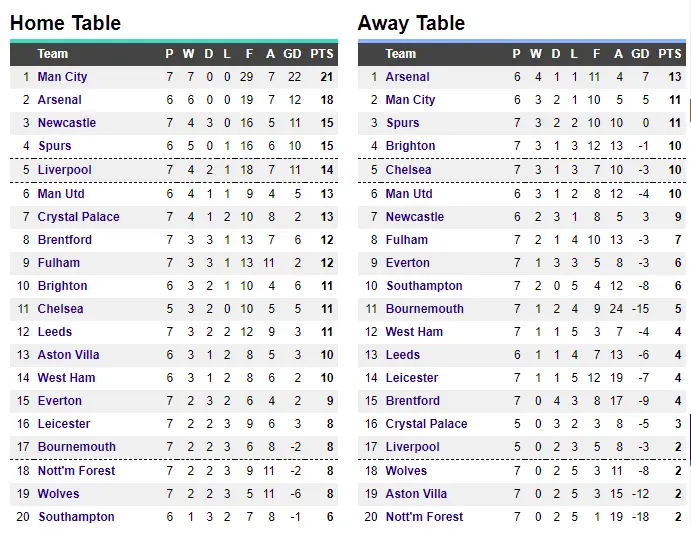Click PTS column header in Home Table

322,54
